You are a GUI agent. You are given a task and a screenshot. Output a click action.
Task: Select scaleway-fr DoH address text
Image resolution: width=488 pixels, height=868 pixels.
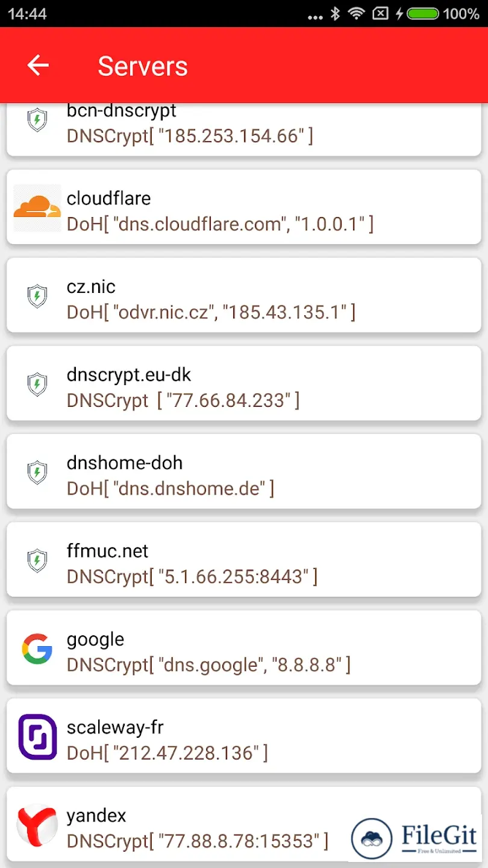coord(167,753)
